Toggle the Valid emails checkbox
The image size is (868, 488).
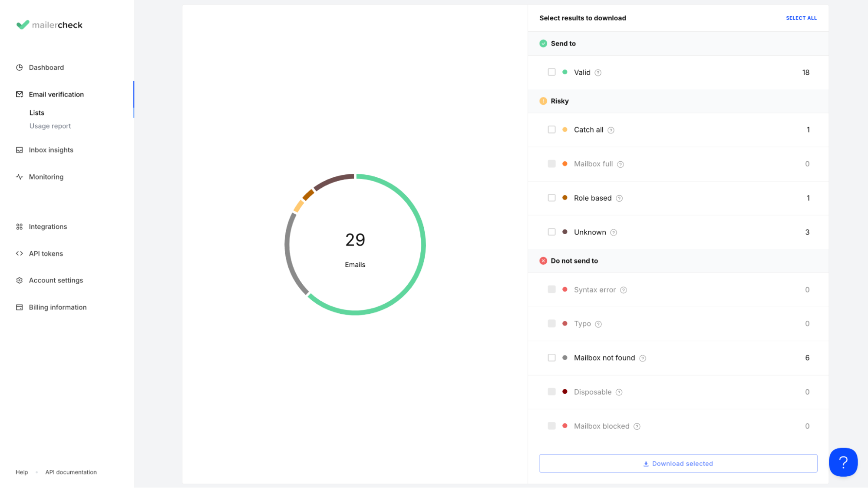(551, 72)
